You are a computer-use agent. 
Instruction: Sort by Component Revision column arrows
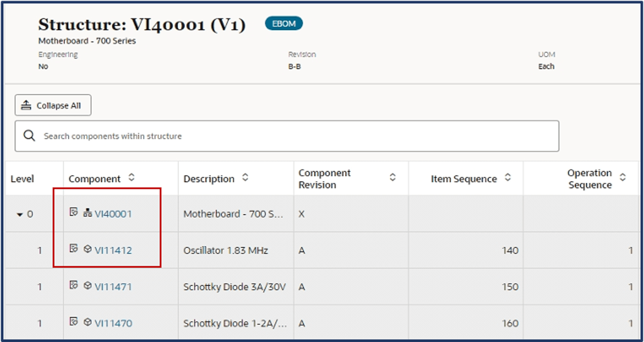coord(393,178)
